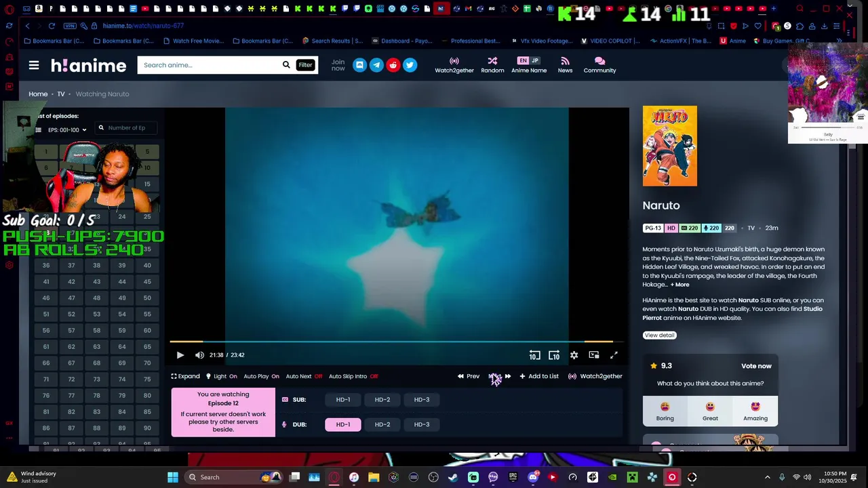Go to the Prev episode
Viewport: 868px width, 488px height.
coord(469,376)
